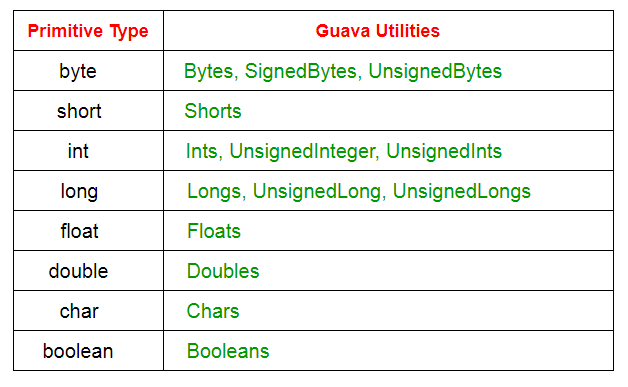Click the Bytes, SignedBytes, UnsignedBytes text
628x387 pixels.
(x=343, y=71)
